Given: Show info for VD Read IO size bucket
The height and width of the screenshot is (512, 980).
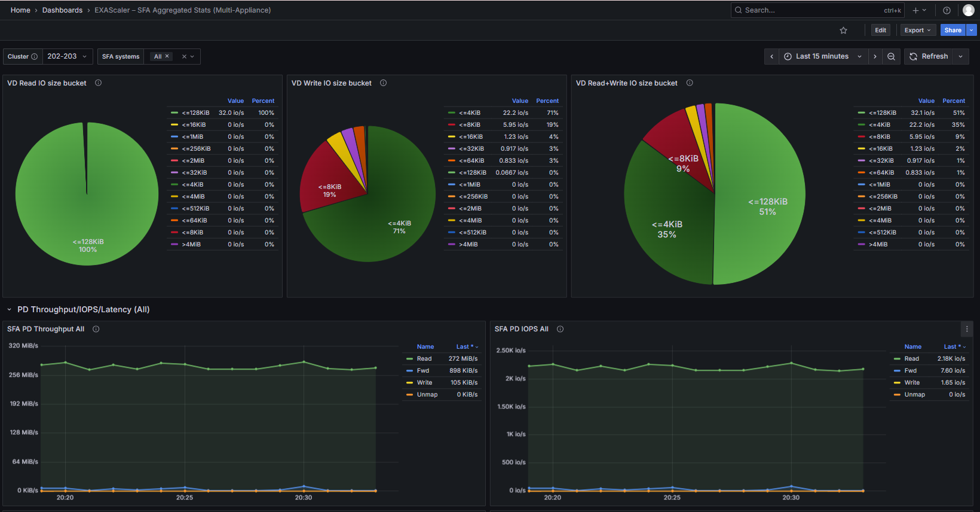Looking at the screenshot, I should click(x=99, y=83).
